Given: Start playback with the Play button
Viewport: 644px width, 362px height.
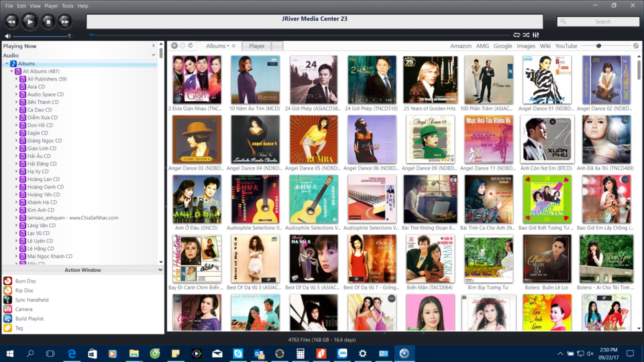Looking at the screenshot, I should 30,21.
